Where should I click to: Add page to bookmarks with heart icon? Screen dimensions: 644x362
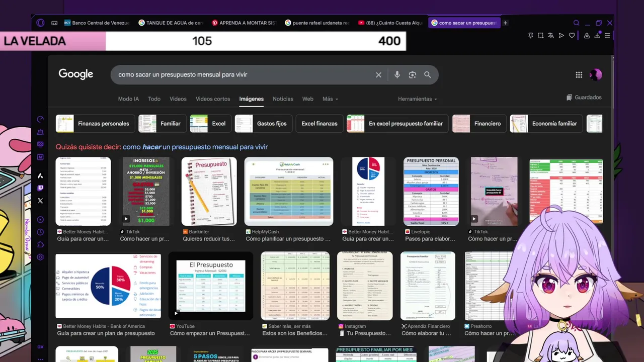[572, 35]
